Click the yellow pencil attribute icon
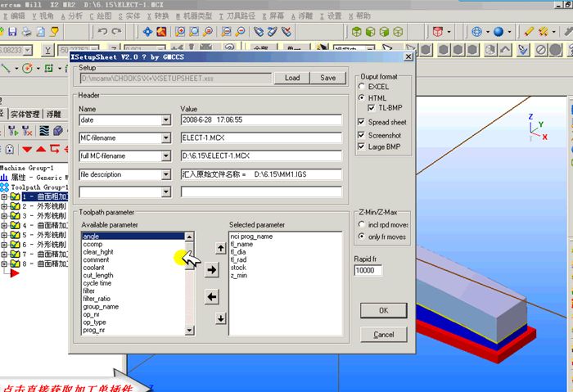The width and height of the screenshot is (573, 392). pos(529,32)
